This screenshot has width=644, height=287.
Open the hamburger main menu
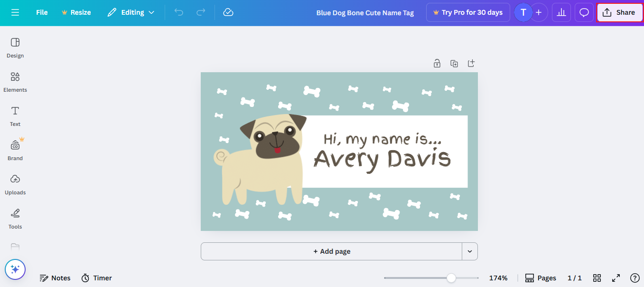tap(15, 12)
